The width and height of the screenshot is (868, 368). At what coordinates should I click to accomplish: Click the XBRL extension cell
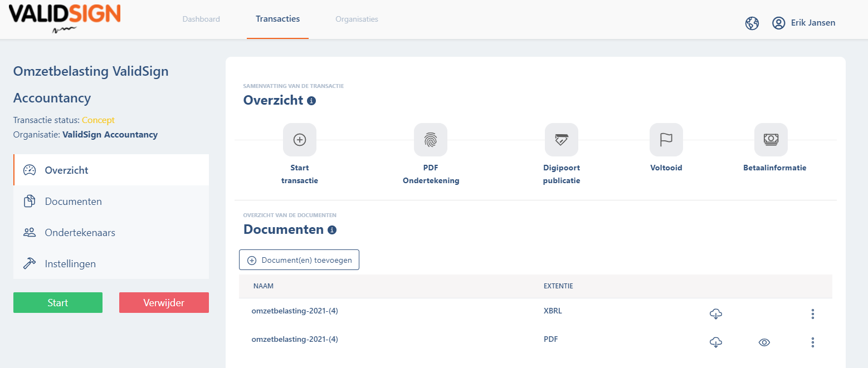coord(553,311)
